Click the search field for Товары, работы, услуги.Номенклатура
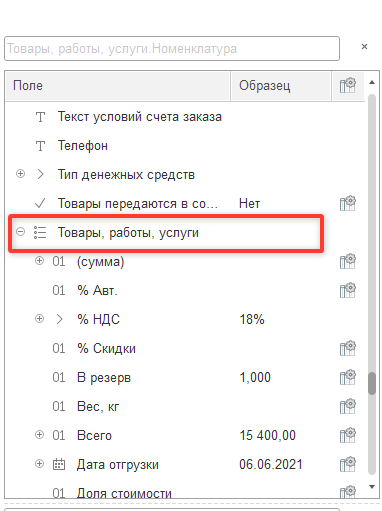Screen dimensions: 382x511 (x=172, y=49)
